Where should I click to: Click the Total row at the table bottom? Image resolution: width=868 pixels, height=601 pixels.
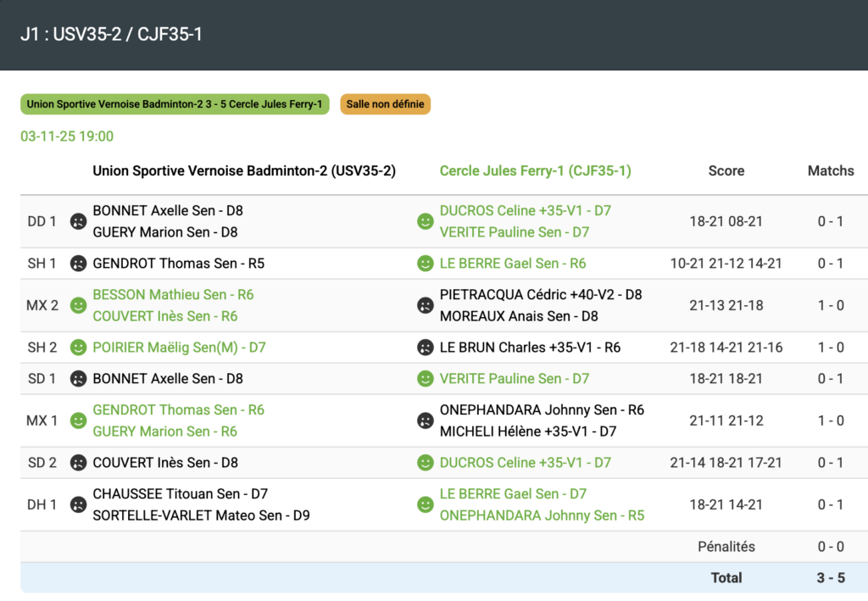point(726,578)
